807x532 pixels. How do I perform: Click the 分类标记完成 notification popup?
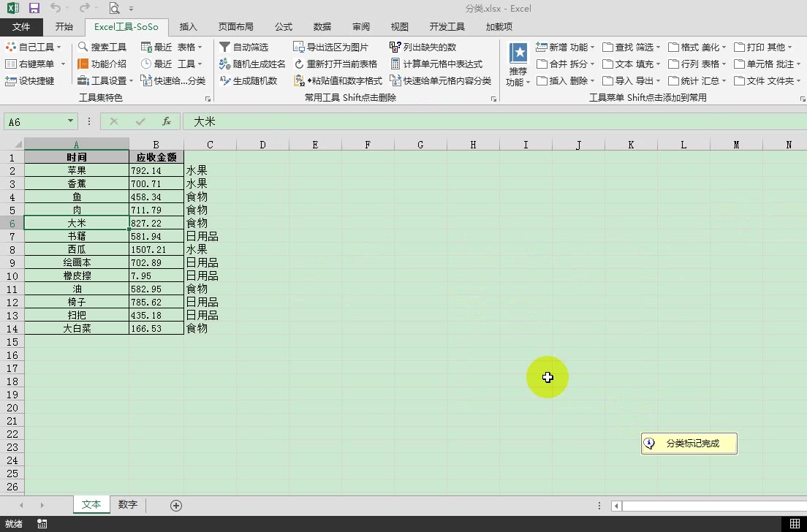[x=688, y=444]
